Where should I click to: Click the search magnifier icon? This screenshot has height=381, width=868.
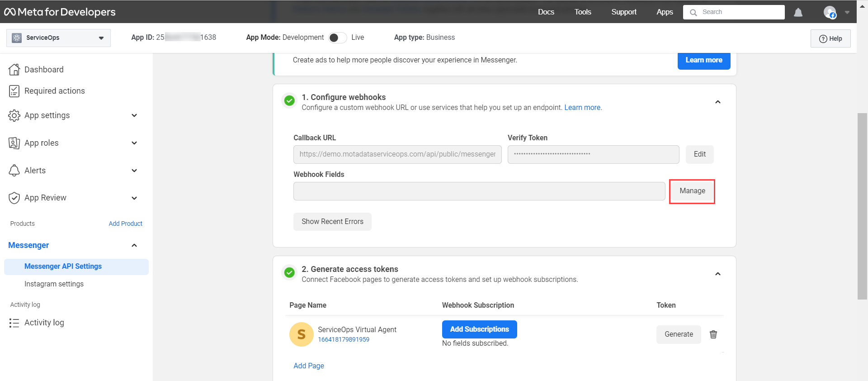693,12
